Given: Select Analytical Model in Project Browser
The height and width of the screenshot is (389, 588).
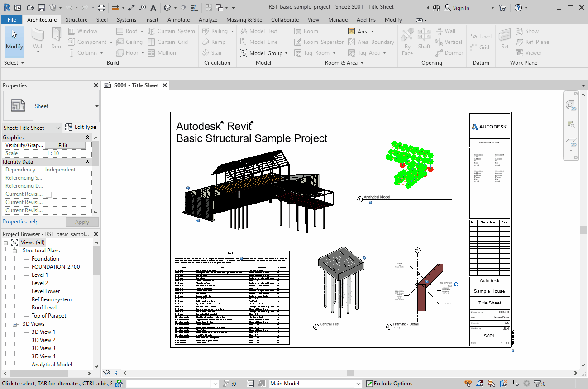Looking at the screenshot, I should [x=52, y=365].
